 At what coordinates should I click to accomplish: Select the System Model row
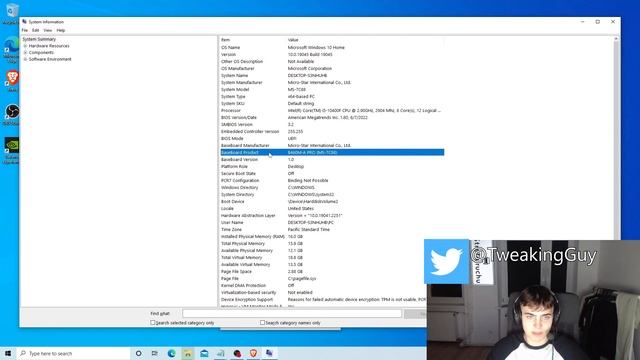pos(332,89)
